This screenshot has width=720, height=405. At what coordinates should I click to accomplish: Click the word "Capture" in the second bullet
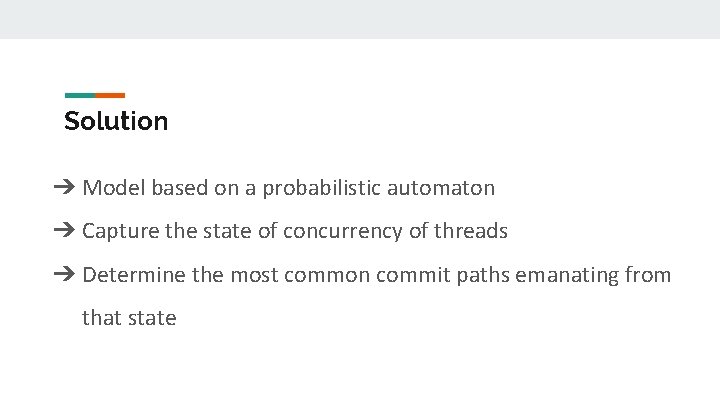[x=121, y=231]
